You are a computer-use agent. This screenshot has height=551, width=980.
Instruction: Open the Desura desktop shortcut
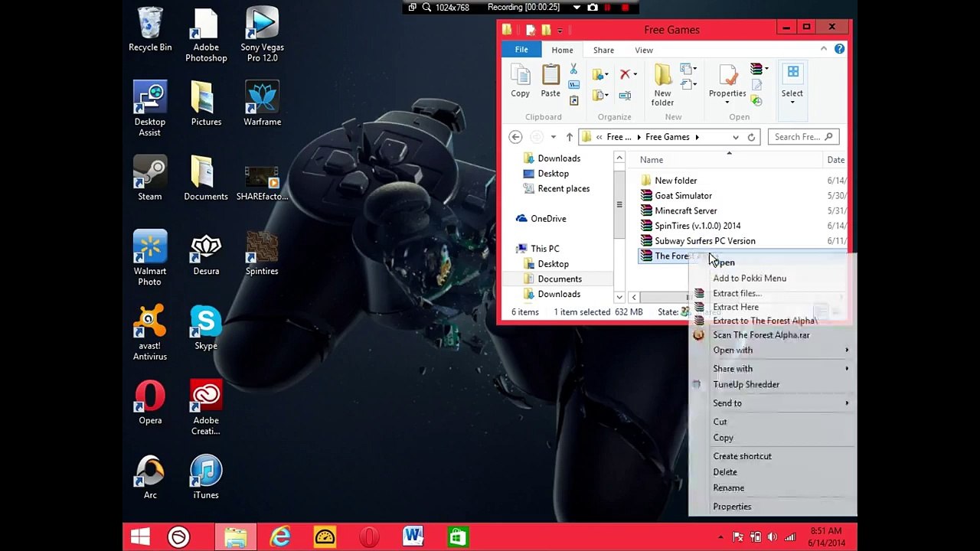tap(206, 254)
